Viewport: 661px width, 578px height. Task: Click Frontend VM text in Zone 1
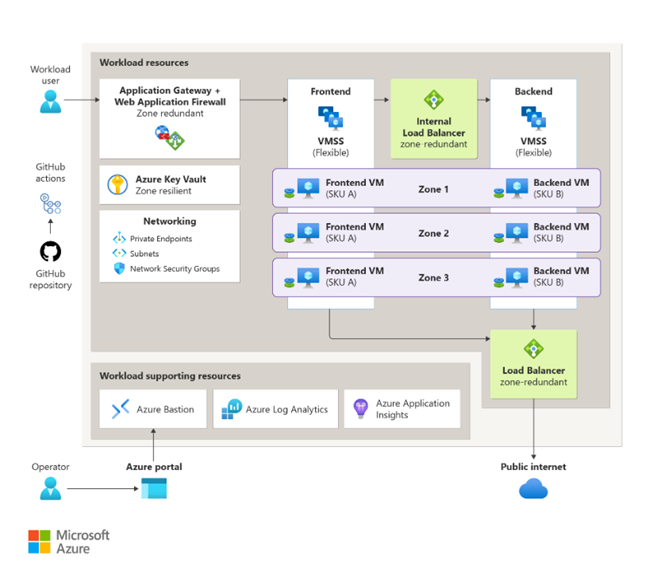pyautogui.click(x=355, y=183)
